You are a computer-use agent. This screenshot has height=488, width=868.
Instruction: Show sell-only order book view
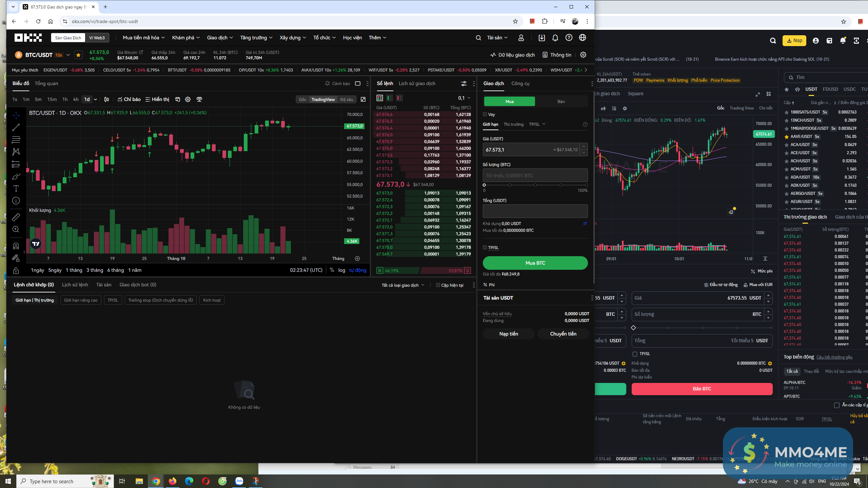point(399,98)
